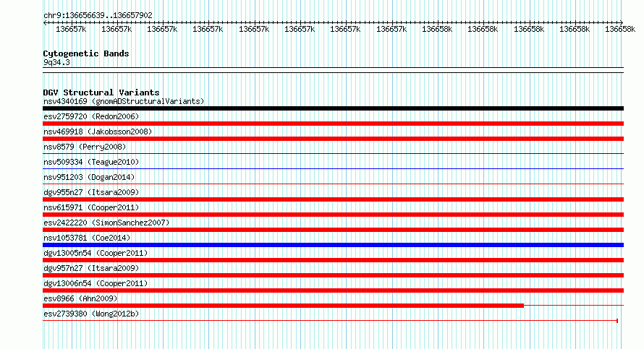Screen dimensions: 644x349
Task: Click the thin blue nsv8579 Perry2008 line
Action: click(333, 154)
